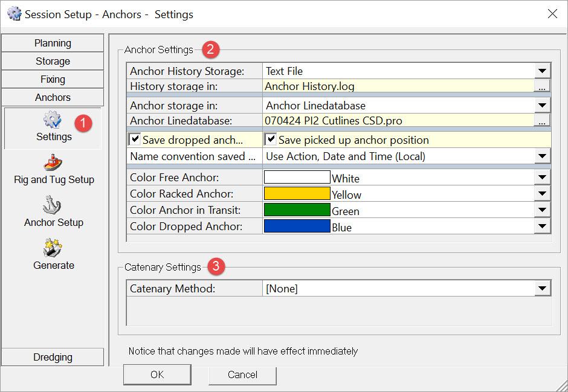Browse for the Anchor Linedatabase file
This screenshot has width=568, height=392.
tap(542, 121)
